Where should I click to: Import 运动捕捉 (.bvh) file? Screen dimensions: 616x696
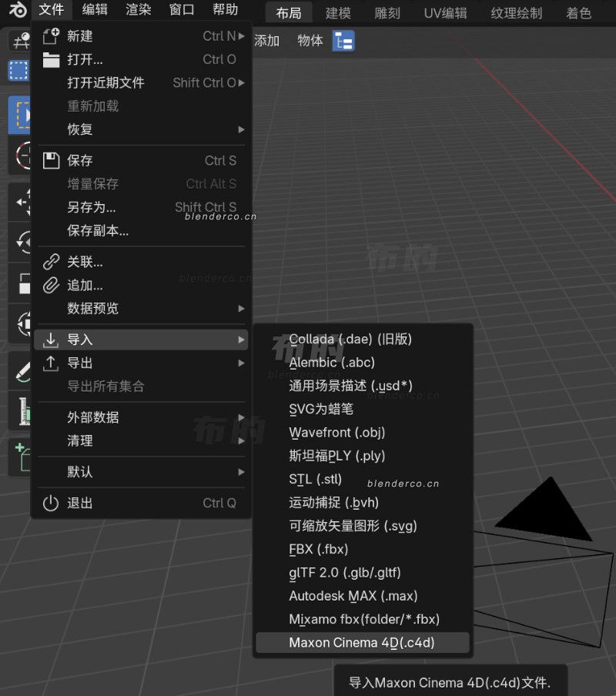click(x=363, y=503)
